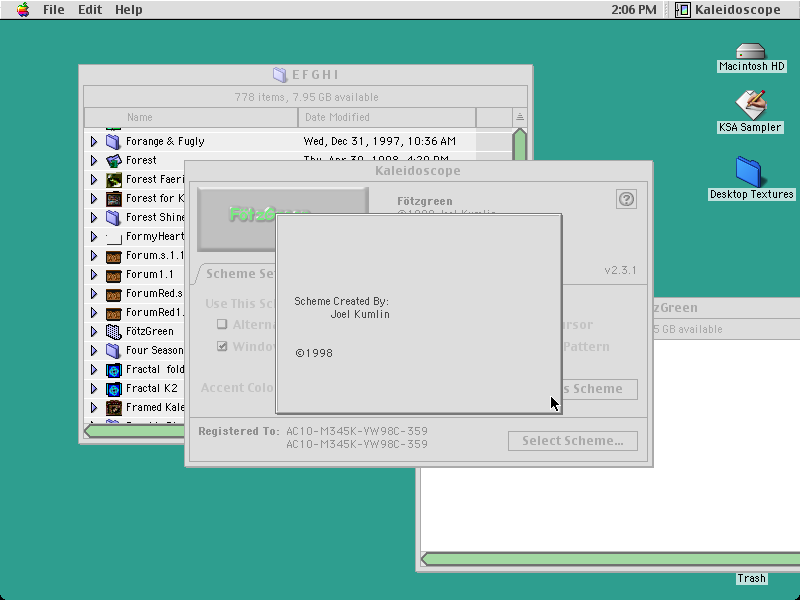Select the ForumRed1 scheme icon
This screenshot has height=600, width=800.
pos(113,313)
